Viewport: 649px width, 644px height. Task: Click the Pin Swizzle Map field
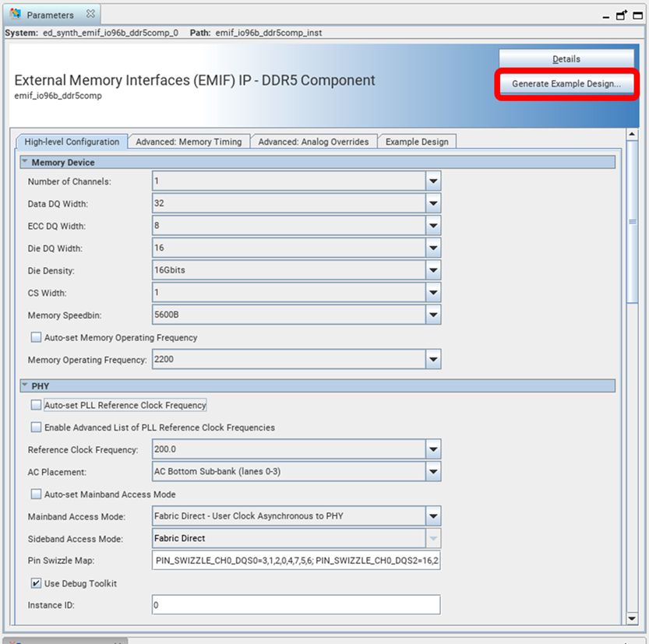click(296, 561)
